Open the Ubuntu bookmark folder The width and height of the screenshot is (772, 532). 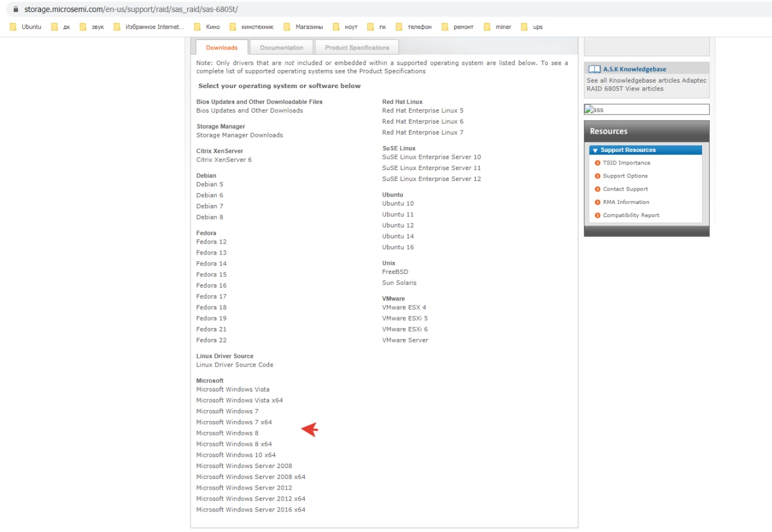point(26,27)
